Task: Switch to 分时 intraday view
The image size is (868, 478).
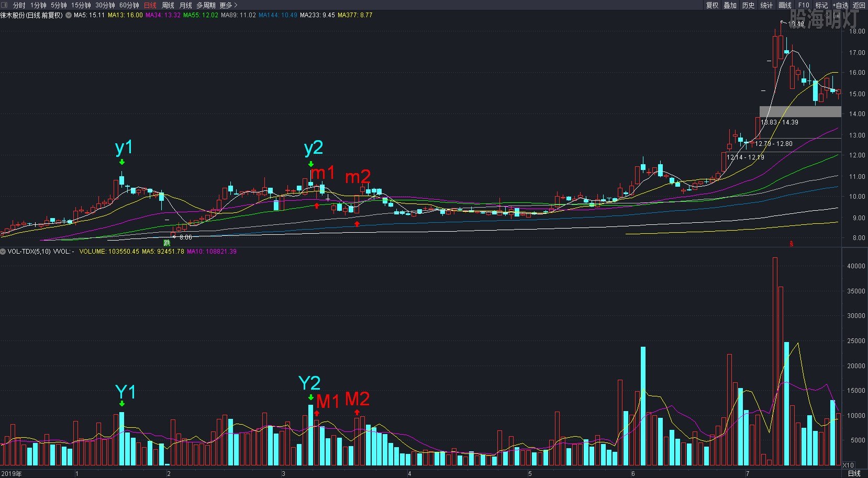Action: click(x=19, y=5)
